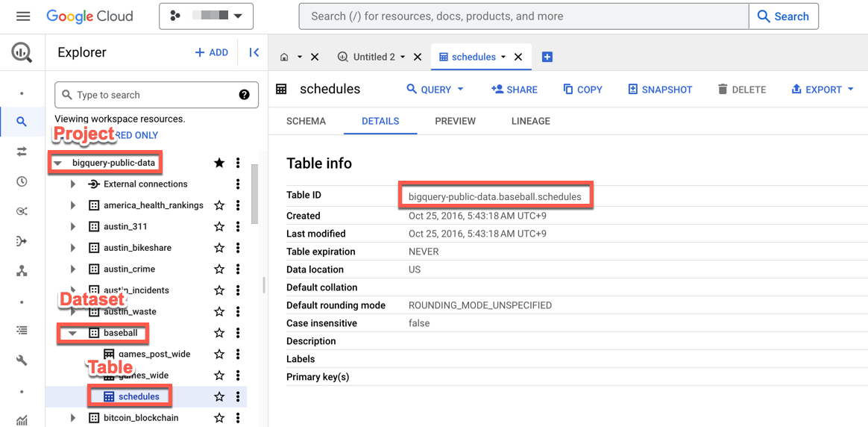Focus the top resource search field
868x427 pixels.
pos(523,16)
